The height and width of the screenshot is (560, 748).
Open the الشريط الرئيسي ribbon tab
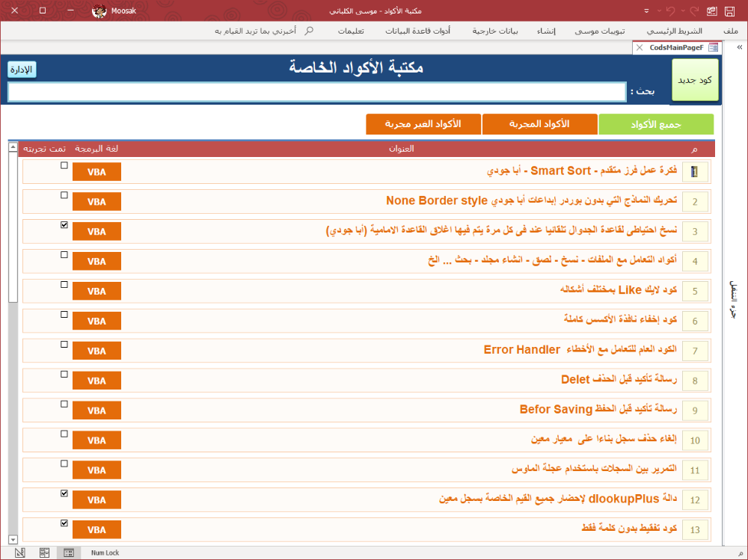674,31
